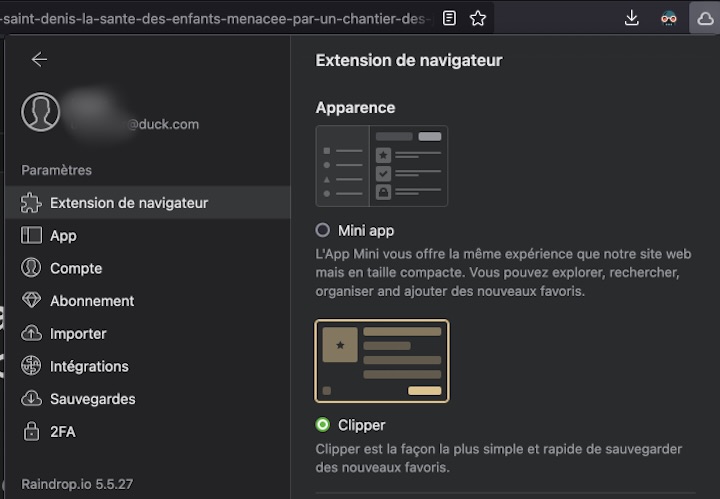The width and height of the screenshot is (720, 499).
Task: Click the user profile avatar icon
Action: (41, 113)
